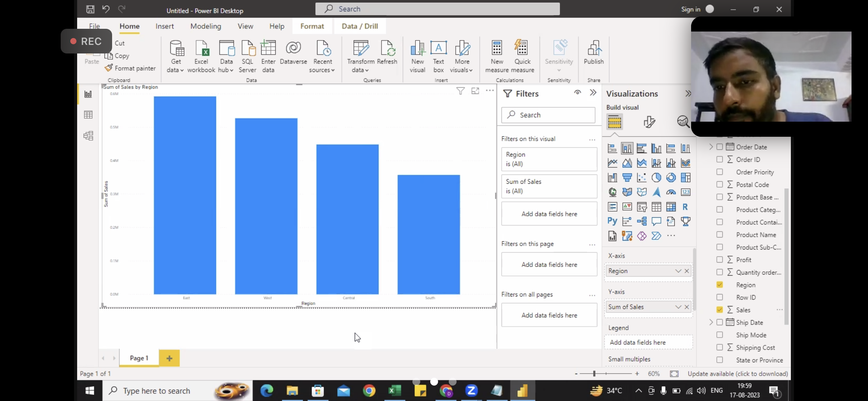Switch to the Modeling ribbon tab

coord(206,26)
